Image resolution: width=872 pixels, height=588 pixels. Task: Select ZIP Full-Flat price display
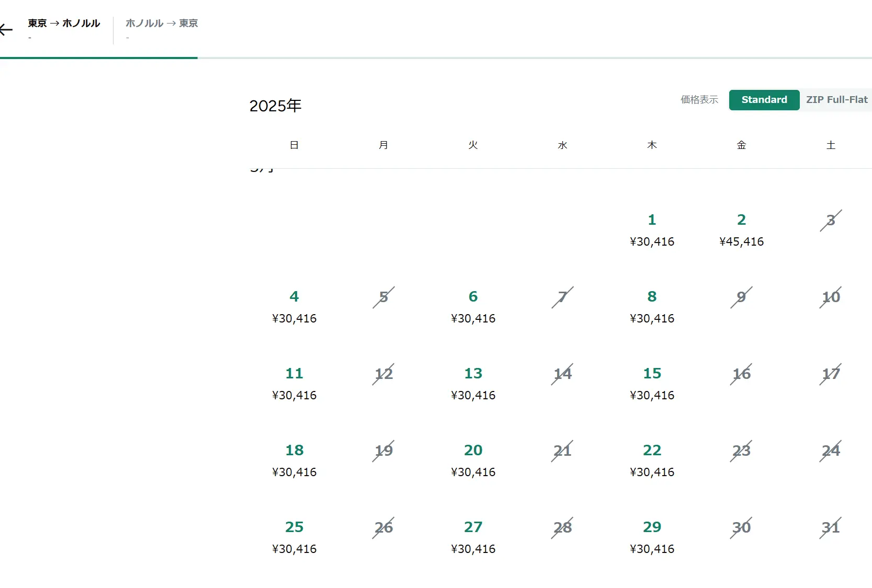pos(836,100)
